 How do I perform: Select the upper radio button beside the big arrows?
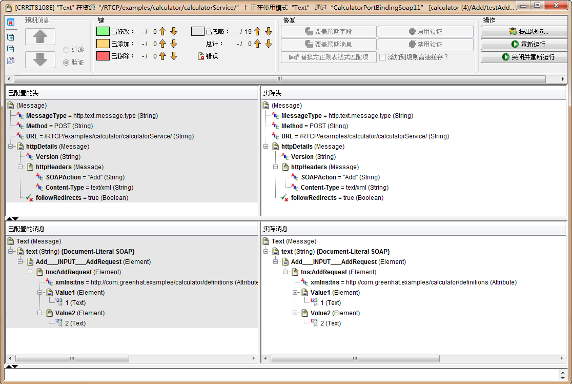[x=66, y=50]
